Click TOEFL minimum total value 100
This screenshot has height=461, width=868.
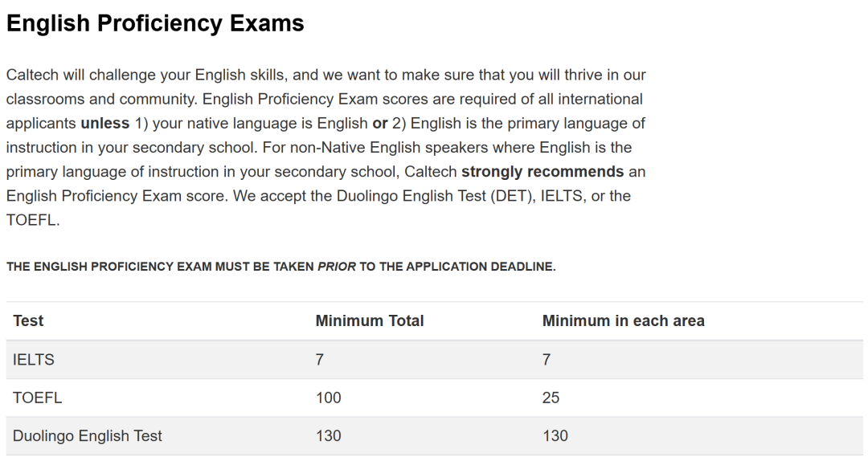(328, 398)
